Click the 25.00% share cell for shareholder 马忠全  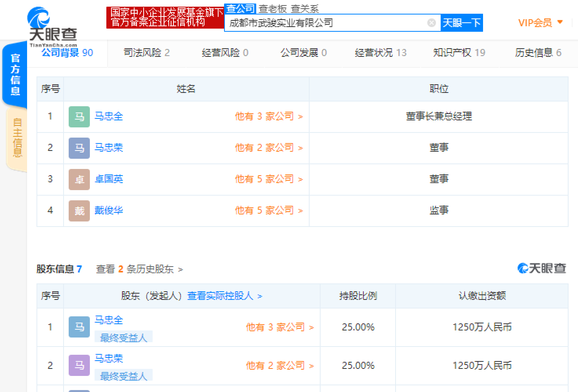(358, 327)
